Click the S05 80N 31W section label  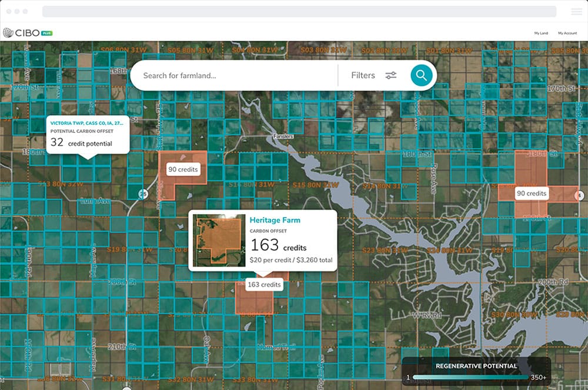tap(190, 50)
